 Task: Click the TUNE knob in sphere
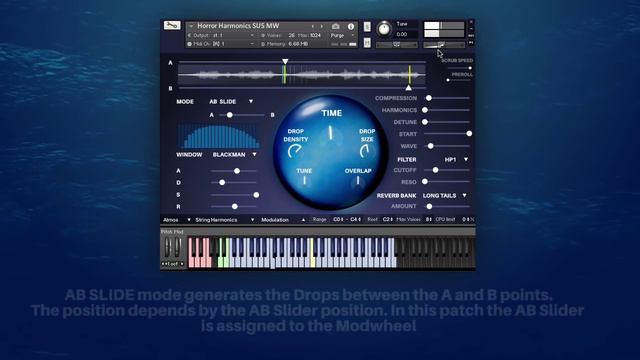pos(304,180)
